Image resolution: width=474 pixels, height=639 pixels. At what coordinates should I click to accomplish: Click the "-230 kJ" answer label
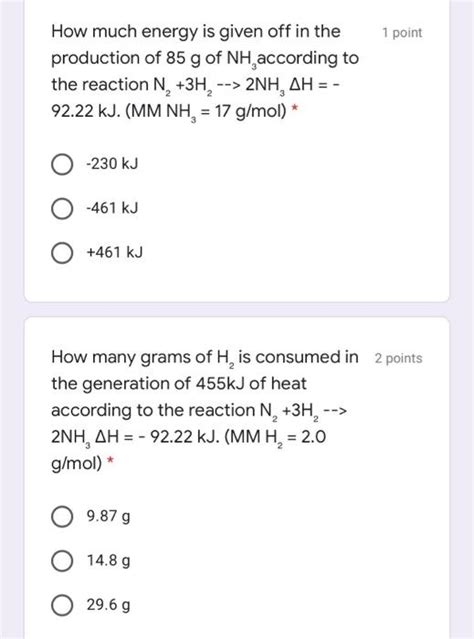(112, 164)
